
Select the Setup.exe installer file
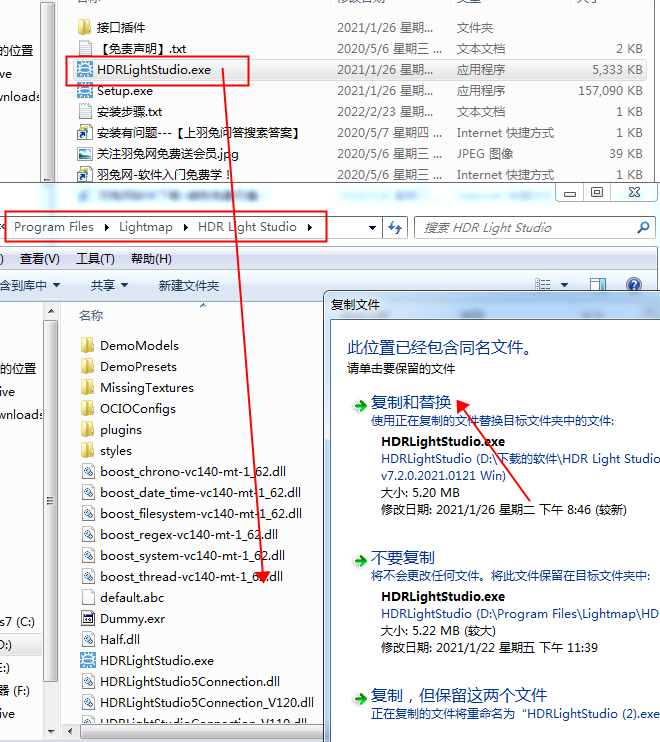pyautogui.click(x=124, y=91)
